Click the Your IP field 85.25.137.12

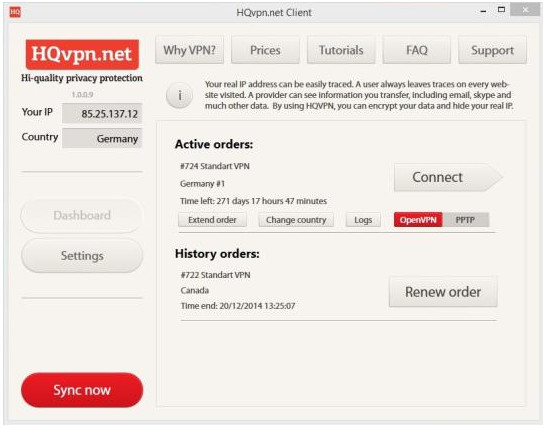pos(102,113)
